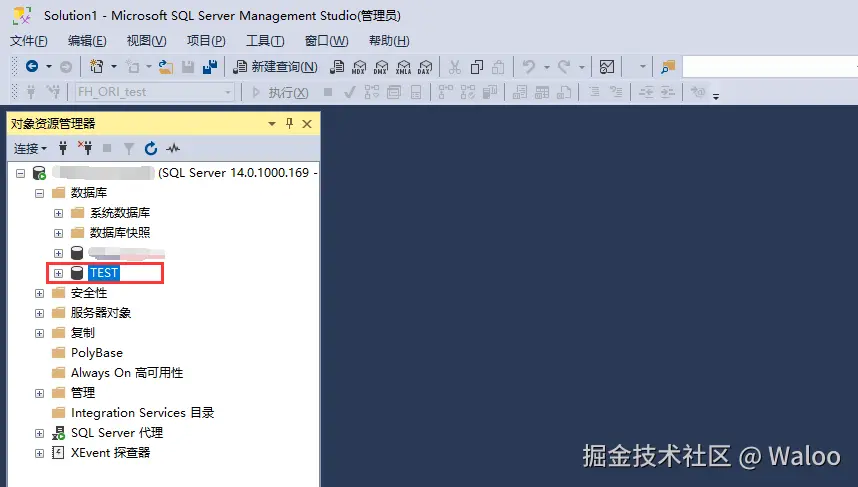Open the 工具(T) menu

coord(265,41)
